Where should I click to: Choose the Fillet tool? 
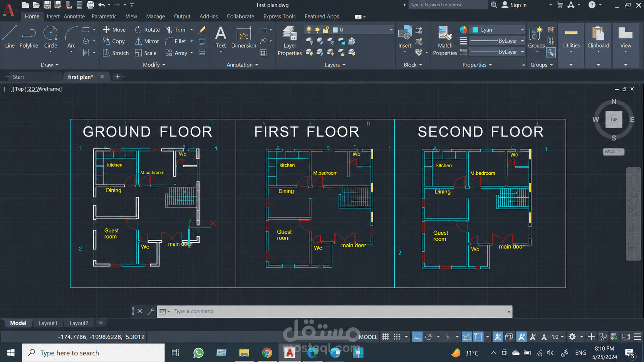pos(176,41)
